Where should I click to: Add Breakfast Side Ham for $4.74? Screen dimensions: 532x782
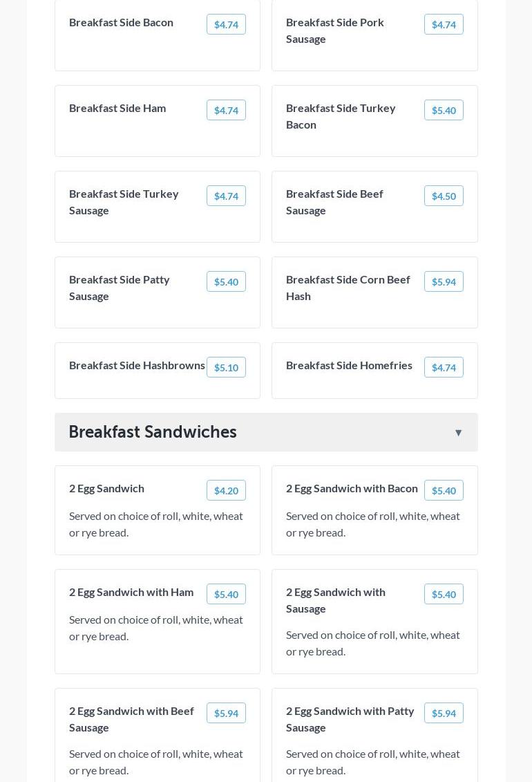(226, 111)
